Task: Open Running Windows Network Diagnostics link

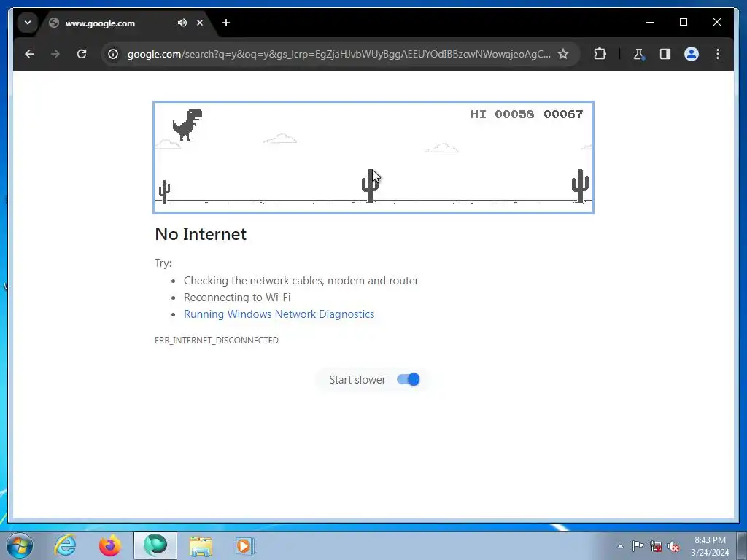Action: tap(279, 314)
